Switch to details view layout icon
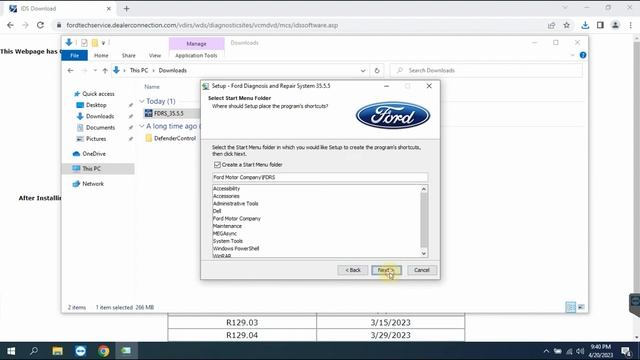 coord(571,307)
